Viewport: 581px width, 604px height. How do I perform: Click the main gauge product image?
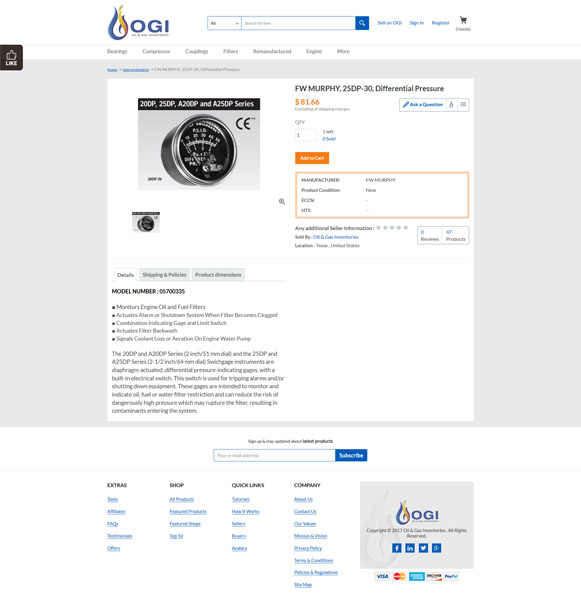tap(199, 144)
